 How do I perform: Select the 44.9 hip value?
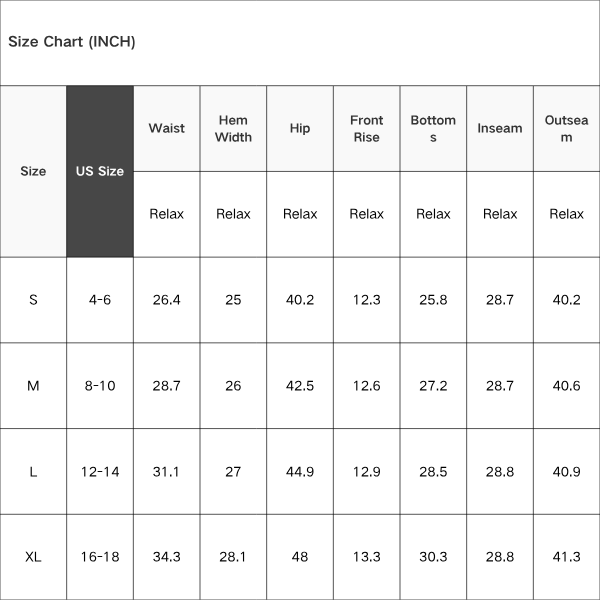click(300, 471)
